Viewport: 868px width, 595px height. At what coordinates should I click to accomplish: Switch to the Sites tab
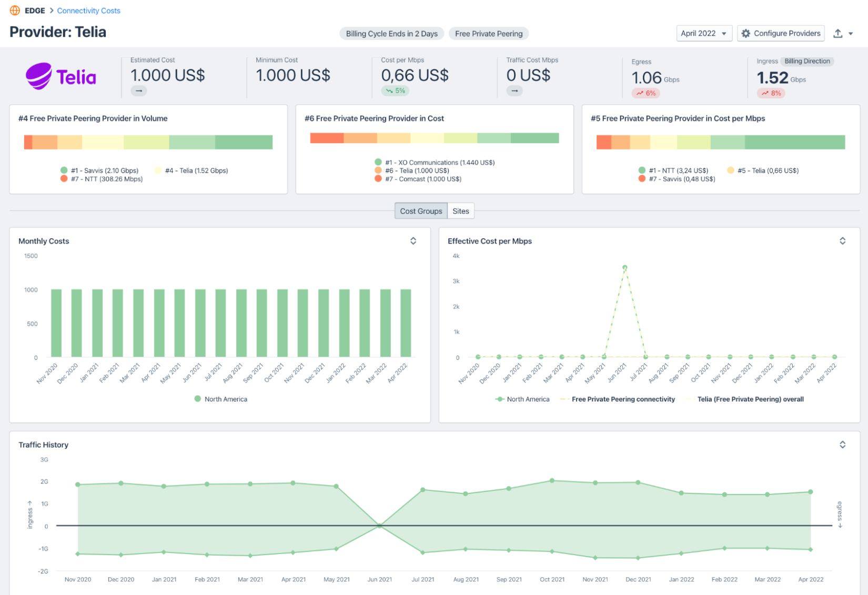[461, 211]
